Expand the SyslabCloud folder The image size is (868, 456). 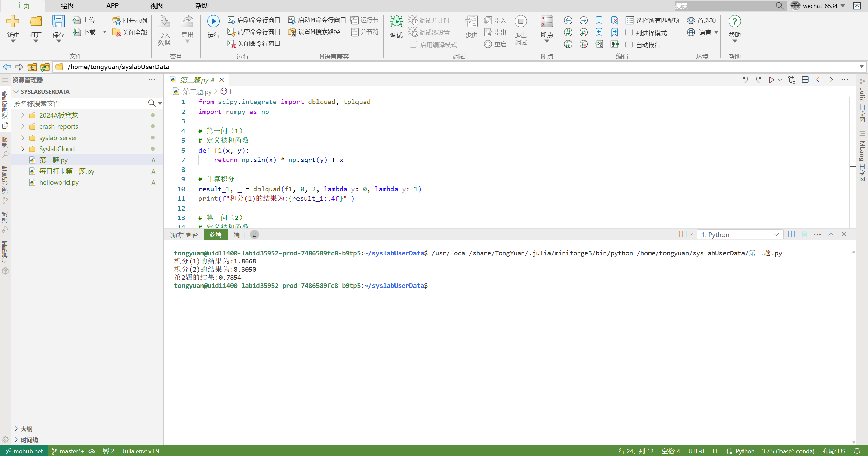coord(23,149)
